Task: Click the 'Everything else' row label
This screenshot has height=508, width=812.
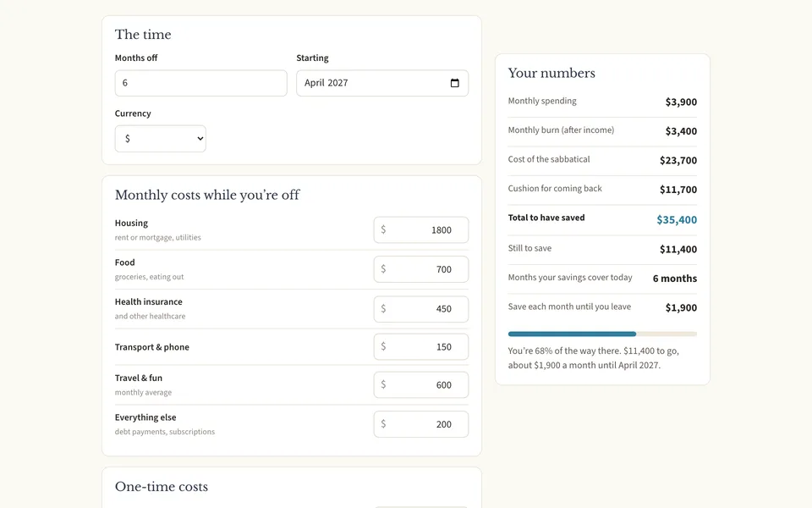Action: [145, 417]
